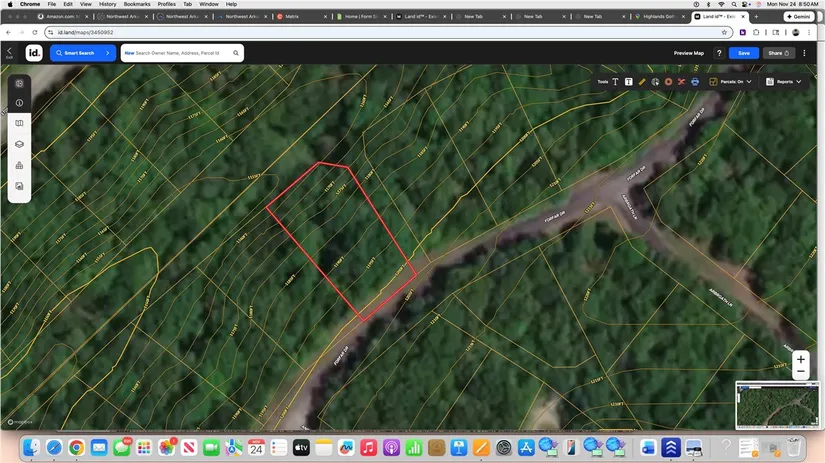825x463 pixels.
Task: Select the Text tool in Tools bar
Action: coord(615,82)
